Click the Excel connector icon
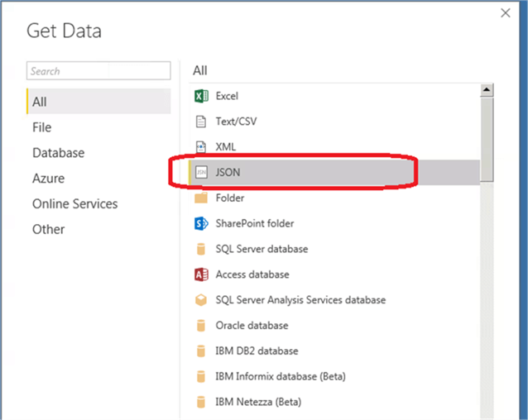Viewport: 528px width, 420px height. coord(201,96)
